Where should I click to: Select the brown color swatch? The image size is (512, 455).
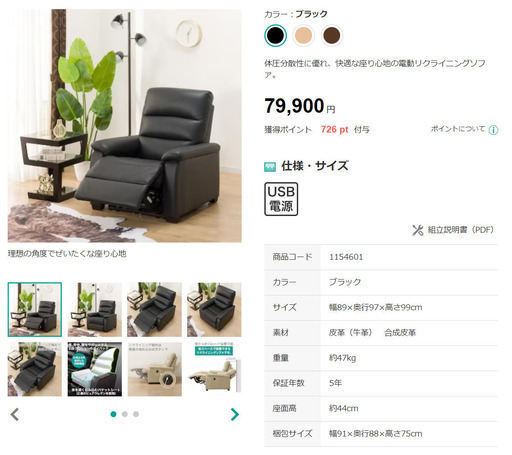click(x=332, y=35)
